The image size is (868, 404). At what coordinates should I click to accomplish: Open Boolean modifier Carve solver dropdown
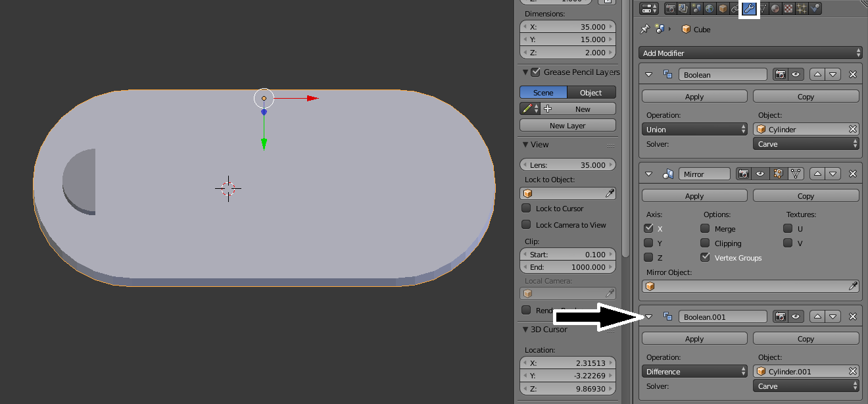806,143
